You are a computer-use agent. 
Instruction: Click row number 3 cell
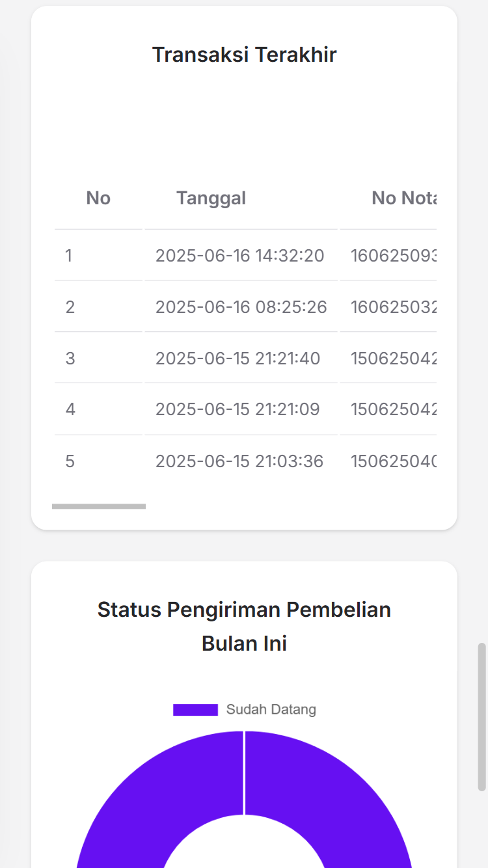pos(70,359)
